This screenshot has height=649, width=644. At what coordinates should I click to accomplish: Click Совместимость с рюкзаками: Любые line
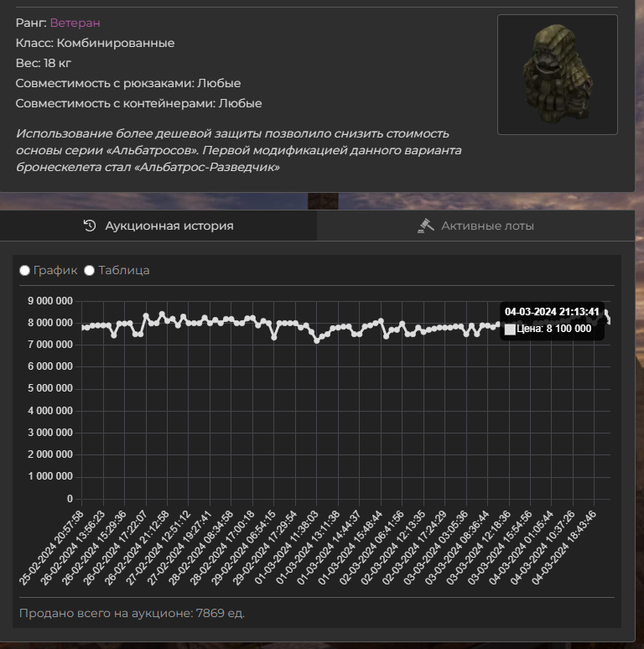[x=128, y=83]
